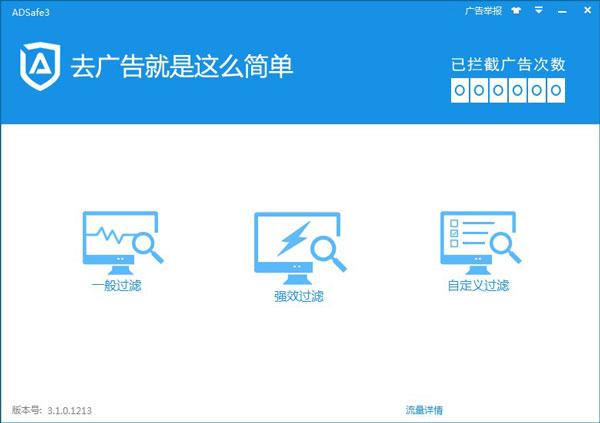Click the 自定义过滤 text label

[478, 286]
